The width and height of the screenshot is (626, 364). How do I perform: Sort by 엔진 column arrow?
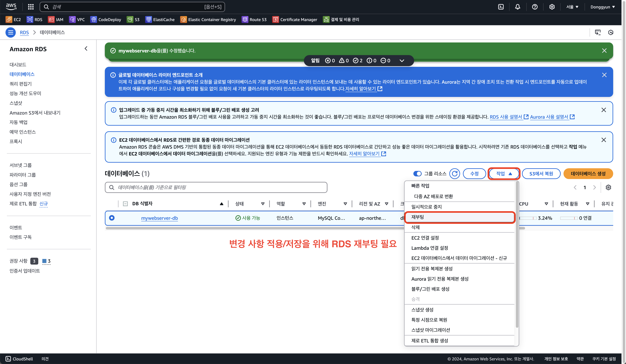(x=345, y=204)
